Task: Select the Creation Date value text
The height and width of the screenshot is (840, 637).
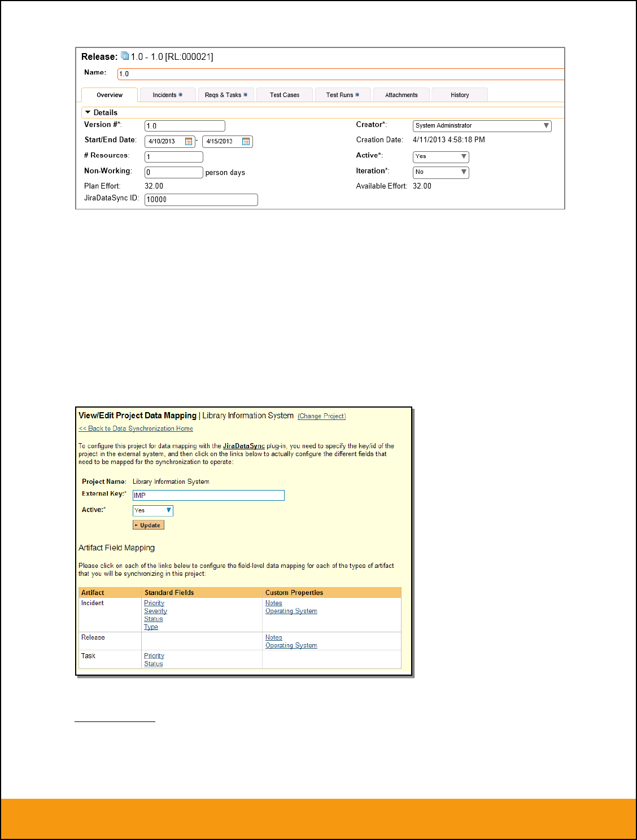Action: tap(449, 139)
